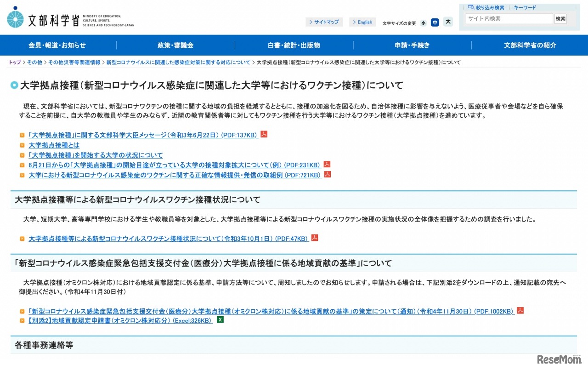This screenshot has width=588, height=370.
Task: Open PDF icon beside 地域貢献の基準 notice
Action: coord(520,310)
